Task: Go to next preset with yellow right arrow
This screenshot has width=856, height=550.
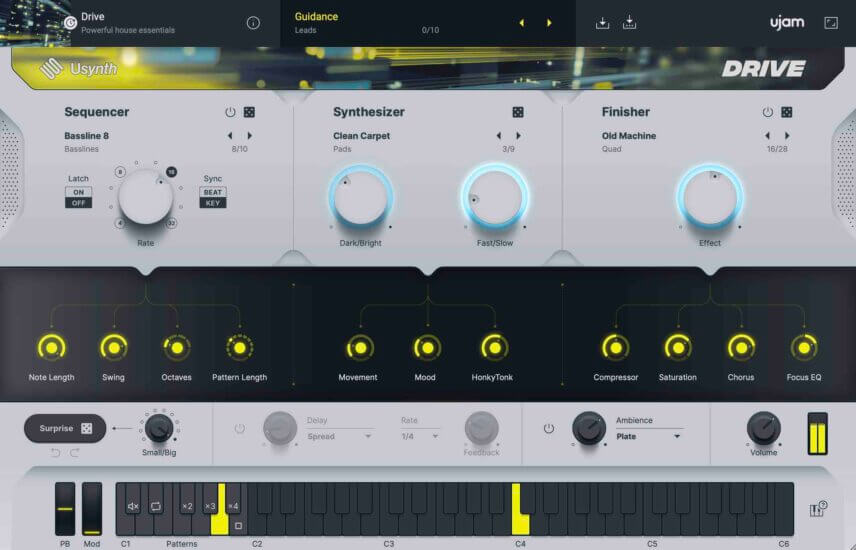Action: click(549, 23)
